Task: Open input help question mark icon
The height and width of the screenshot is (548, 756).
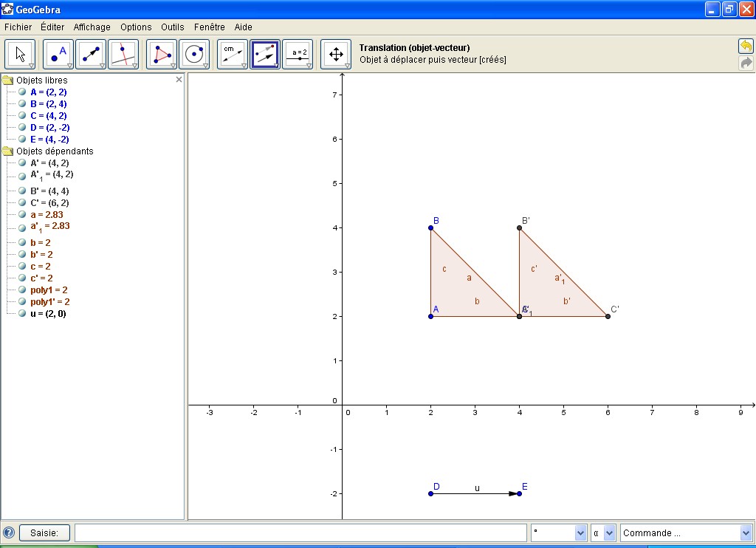Action: pyautogui.click(x=9, y=533)
